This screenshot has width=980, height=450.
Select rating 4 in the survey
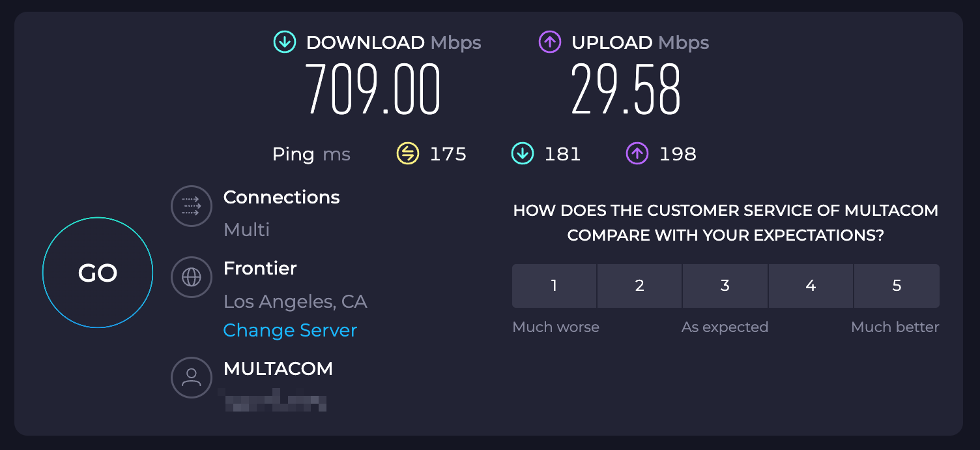tap(811, 286)
